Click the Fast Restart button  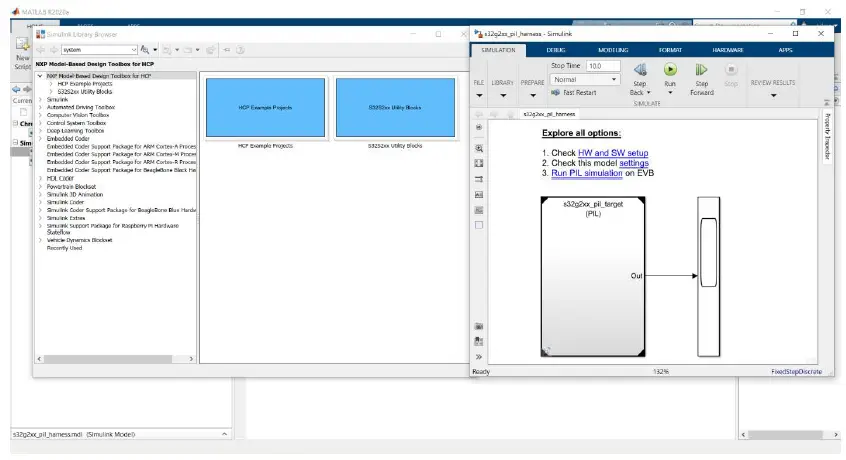(x=574, y=93)
